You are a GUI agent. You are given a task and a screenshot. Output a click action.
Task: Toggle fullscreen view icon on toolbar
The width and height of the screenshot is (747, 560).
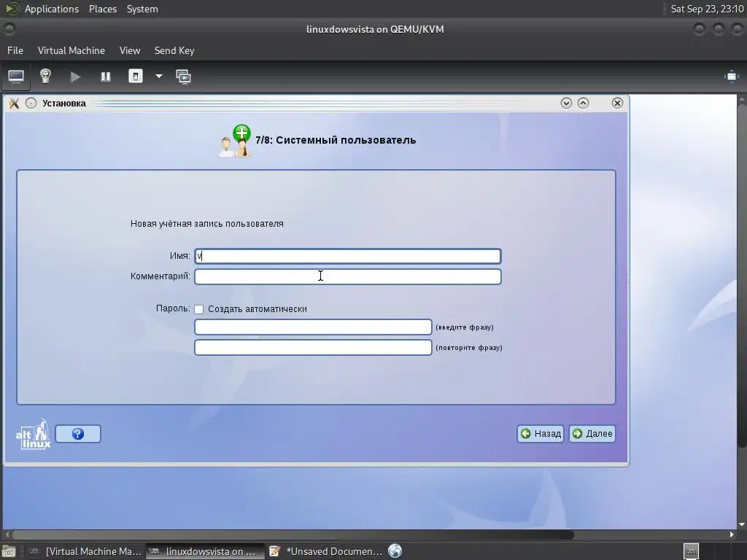(731, 77)
